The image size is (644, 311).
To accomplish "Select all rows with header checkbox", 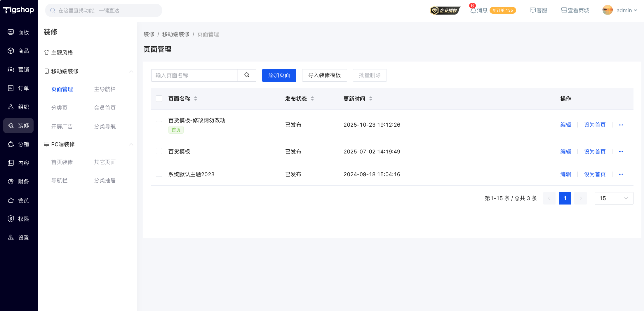I will tap(159, 99).
